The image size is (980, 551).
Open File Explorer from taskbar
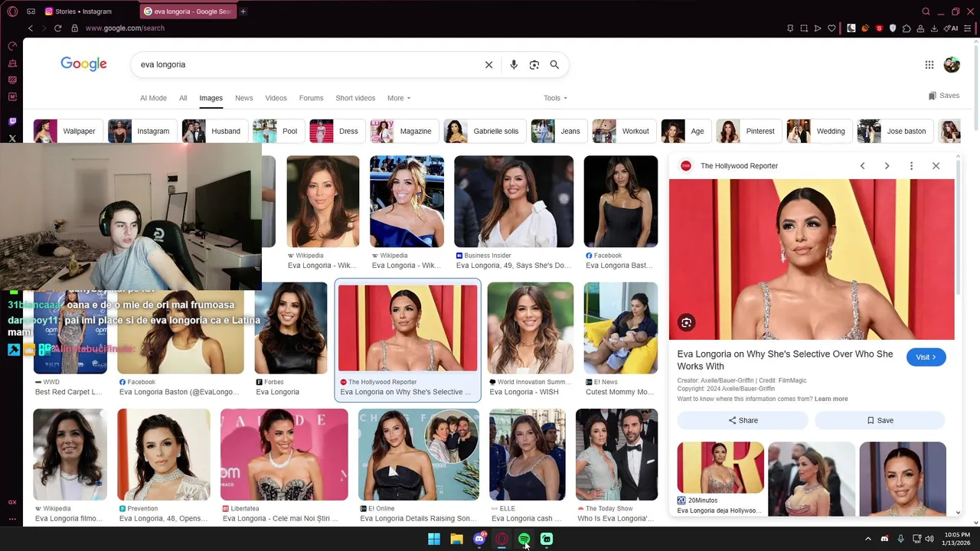coord(456,540)
